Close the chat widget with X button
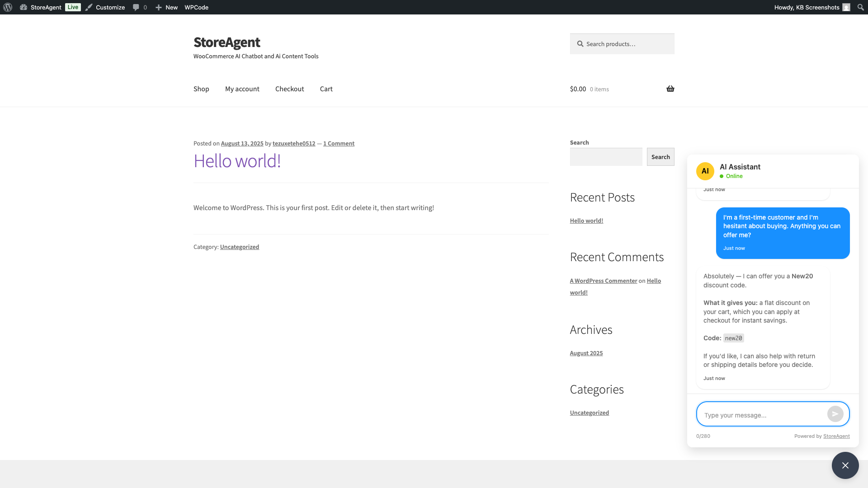 click(x=845, y=465)
